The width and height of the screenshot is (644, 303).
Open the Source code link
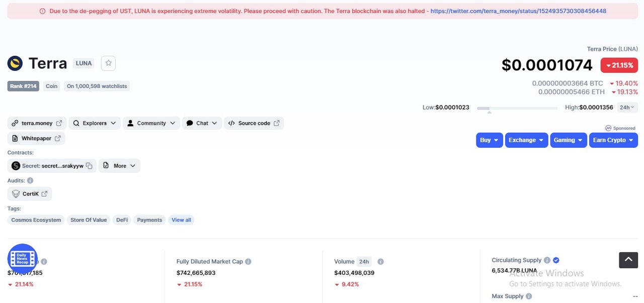254,123
